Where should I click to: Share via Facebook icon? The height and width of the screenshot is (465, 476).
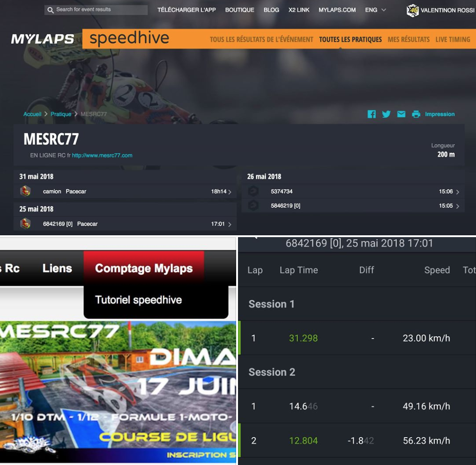[371, 114]
